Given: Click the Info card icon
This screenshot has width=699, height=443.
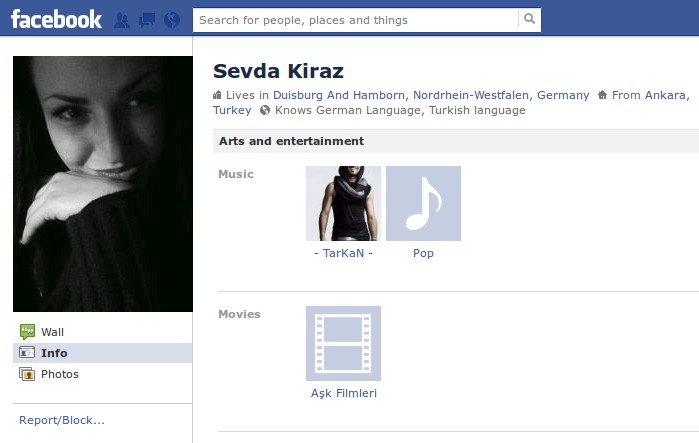Looking at the screenshot, I should click(27, 353).
